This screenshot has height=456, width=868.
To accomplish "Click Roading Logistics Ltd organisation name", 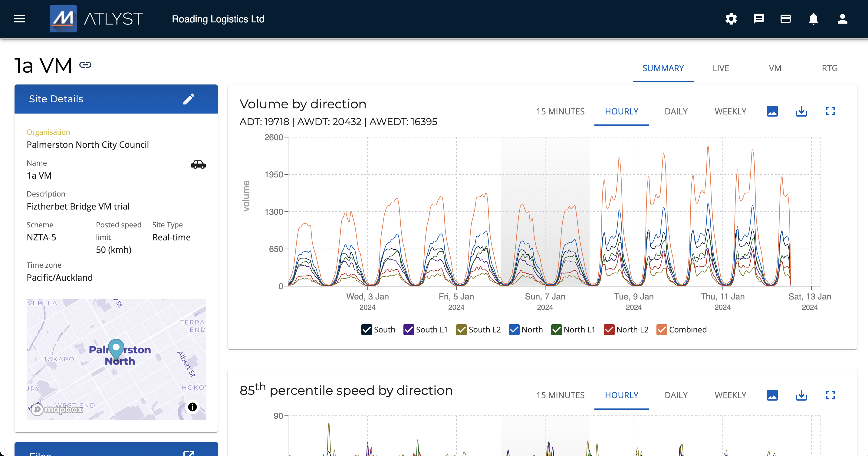I will (x=218, y=19).
